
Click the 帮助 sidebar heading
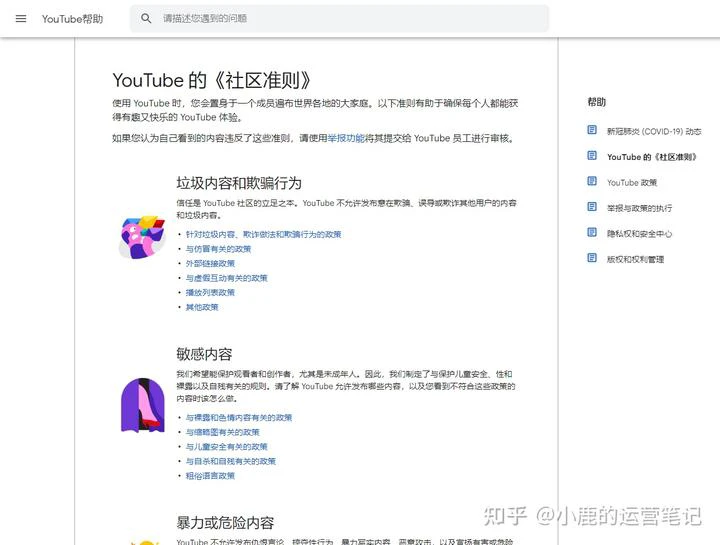(596, 102)
